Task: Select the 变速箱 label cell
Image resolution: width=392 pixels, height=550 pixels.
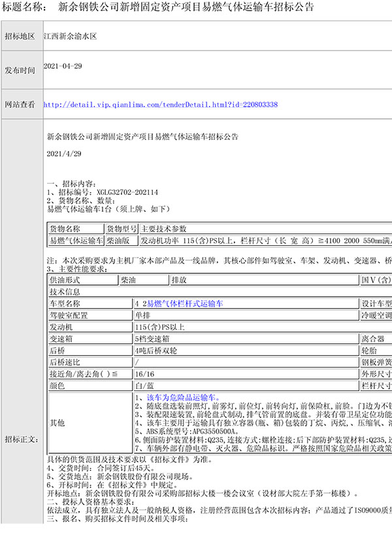Action: pos(90,339)
